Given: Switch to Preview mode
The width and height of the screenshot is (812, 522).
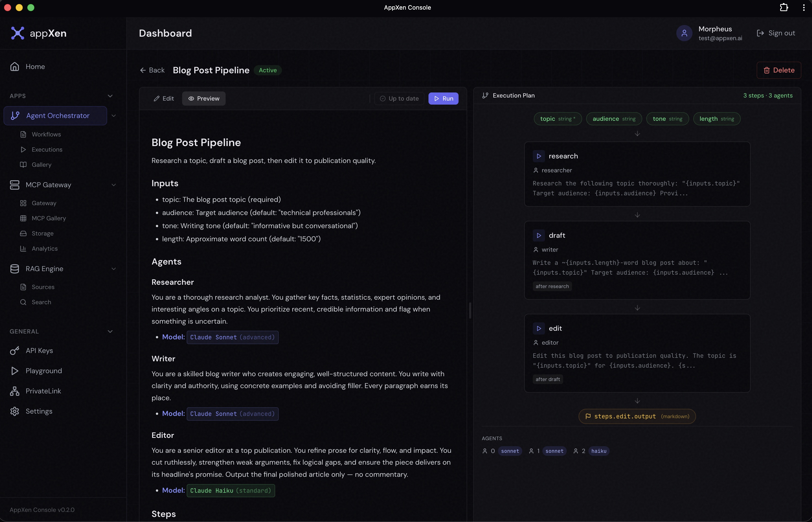Looking at the screenshot, I should tap(204, 98).
